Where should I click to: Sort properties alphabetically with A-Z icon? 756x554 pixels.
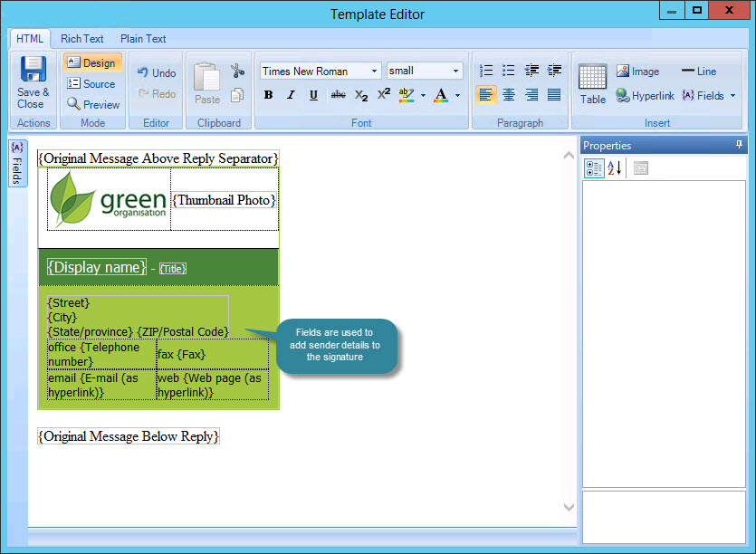point(615,168)
